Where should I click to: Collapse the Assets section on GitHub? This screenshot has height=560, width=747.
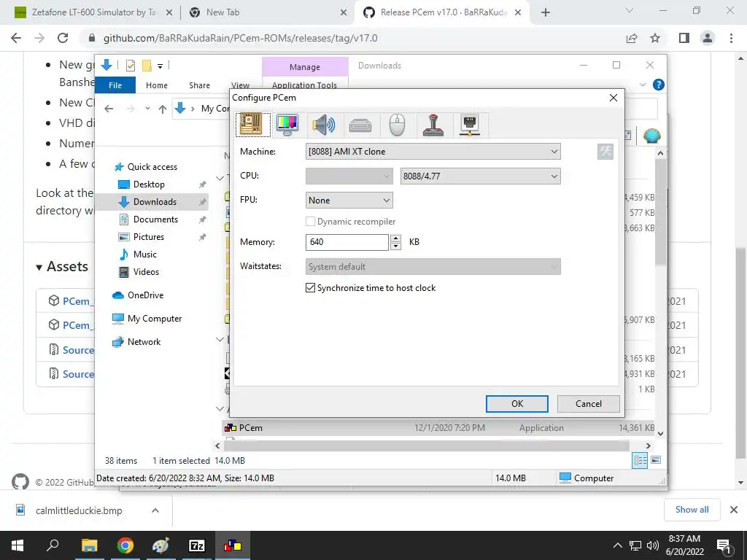coord(39,267)
